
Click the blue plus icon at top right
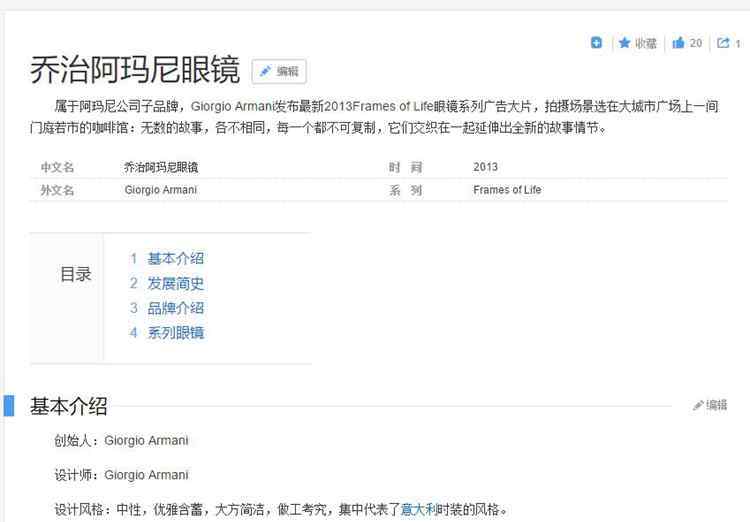click(596, 43)
